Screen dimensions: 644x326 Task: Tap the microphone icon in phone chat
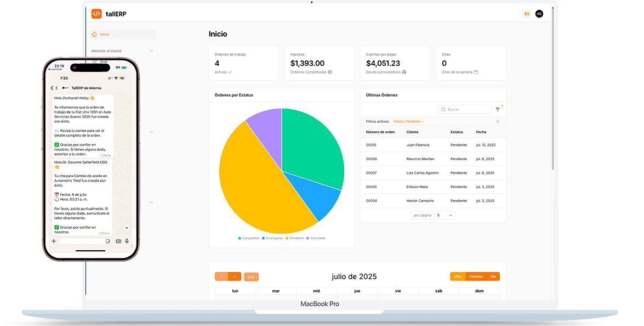[x=127, y=241]
